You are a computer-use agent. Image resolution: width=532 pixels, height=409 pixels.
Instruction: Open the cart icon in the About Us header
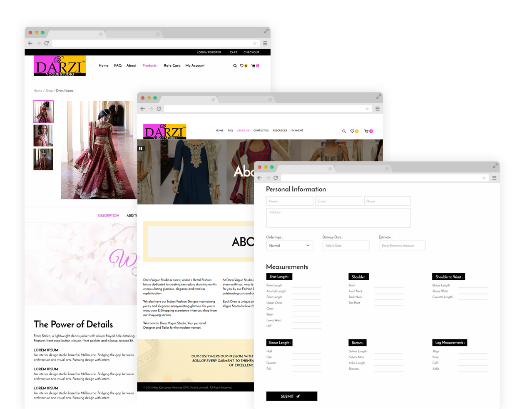[366, 131]
